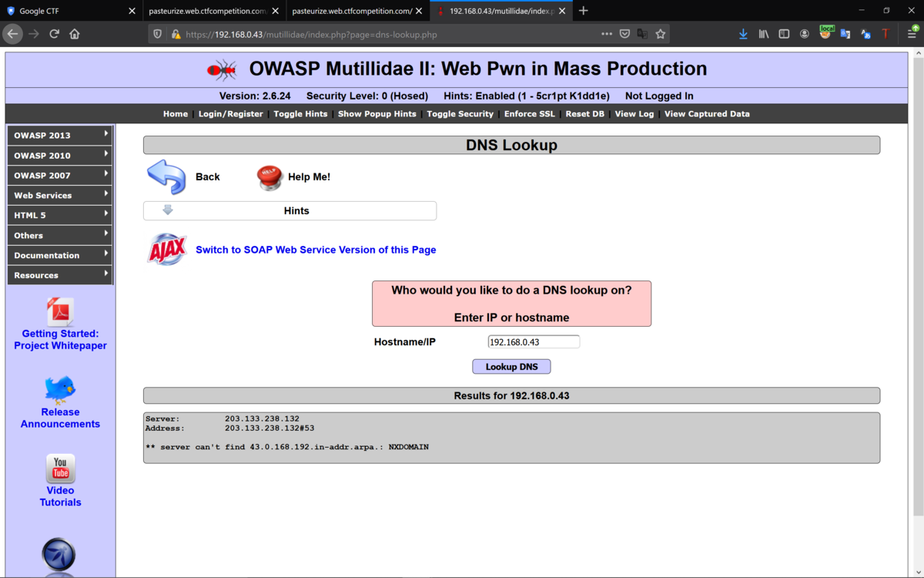
Task: Open page actions three-dot menu
Action: tap(607, 34)
